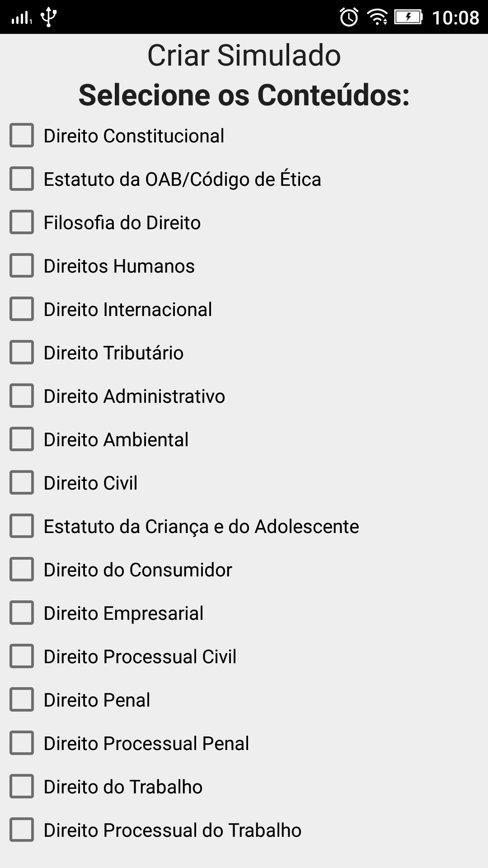Mark the Direito Empresarial checkbox
The height and width of the screenshot is (868, 488).
coord(22,613)
